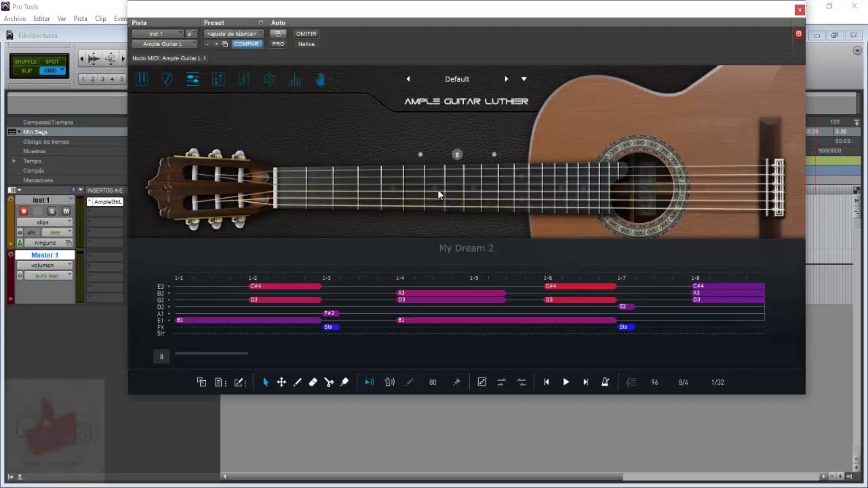Viewport: 868px width, 488px height.
Task: Record-enable the Inst 1 track
Action: 24,211
